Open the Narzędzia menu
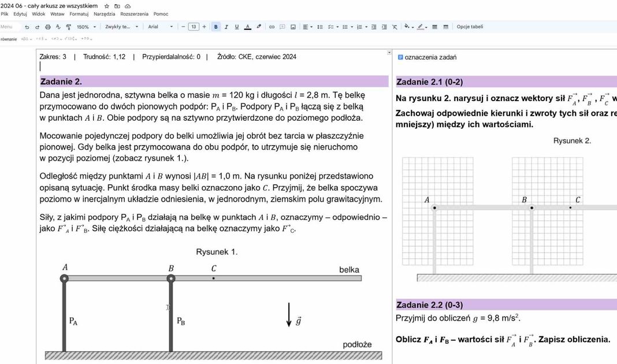Viewport: 617px width, 364px height. tap(104, 14)
